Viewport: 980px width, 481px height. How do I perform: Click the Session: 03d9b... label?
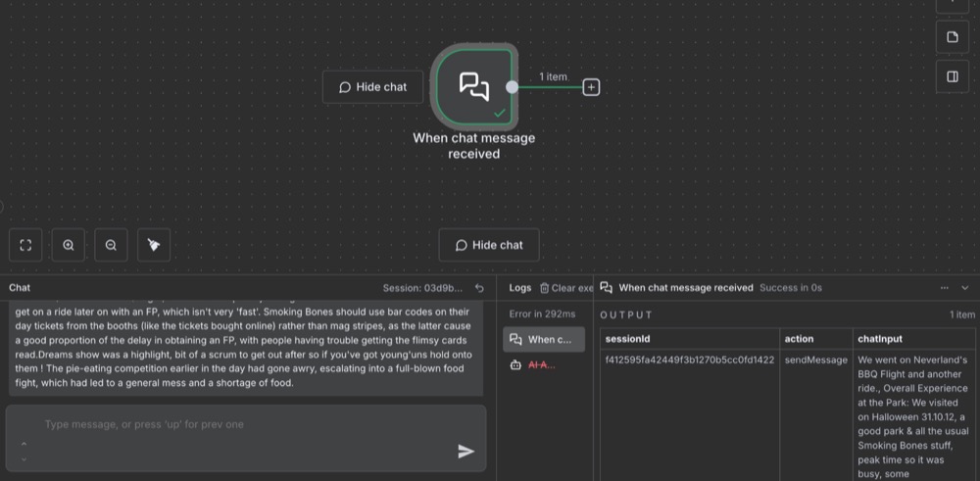pyautogui.click(x=422, y=288)
